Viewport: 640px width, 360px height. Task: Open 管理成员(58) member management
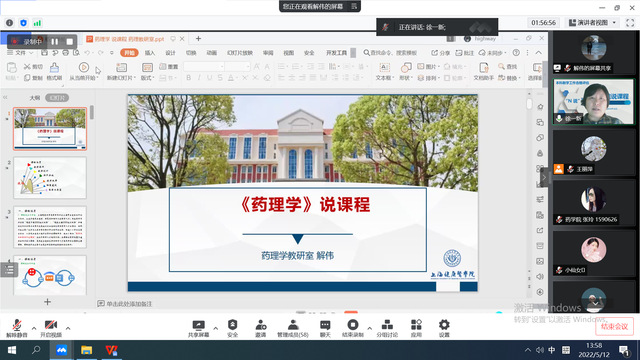[293, 329]
